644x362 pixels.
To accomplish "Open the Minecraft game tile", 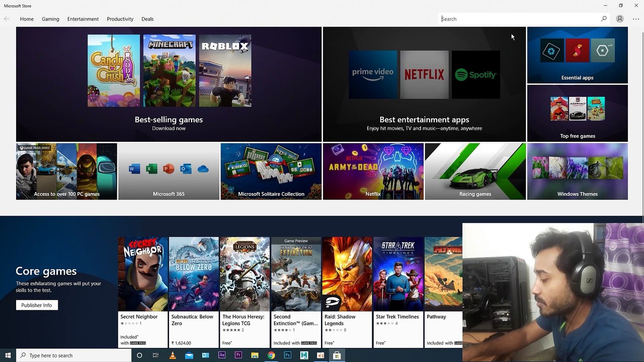I will 169,70.
